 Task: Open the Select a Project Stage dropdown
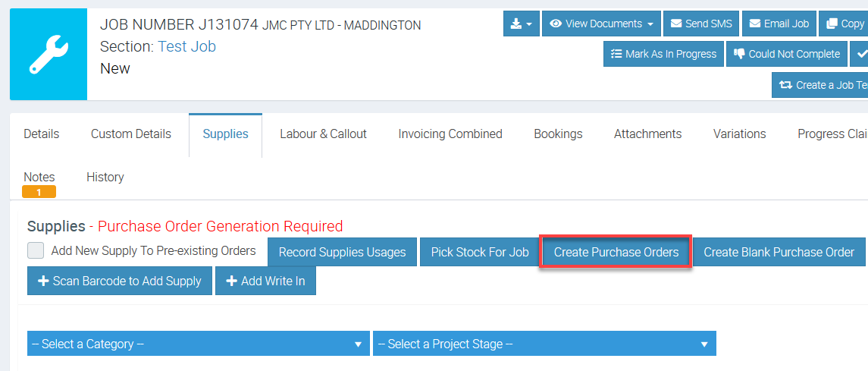point(544,344)
